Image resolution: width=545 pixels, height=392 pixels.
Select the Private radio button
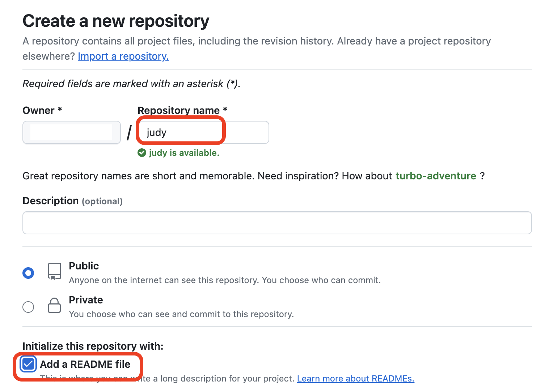[28, 307]
